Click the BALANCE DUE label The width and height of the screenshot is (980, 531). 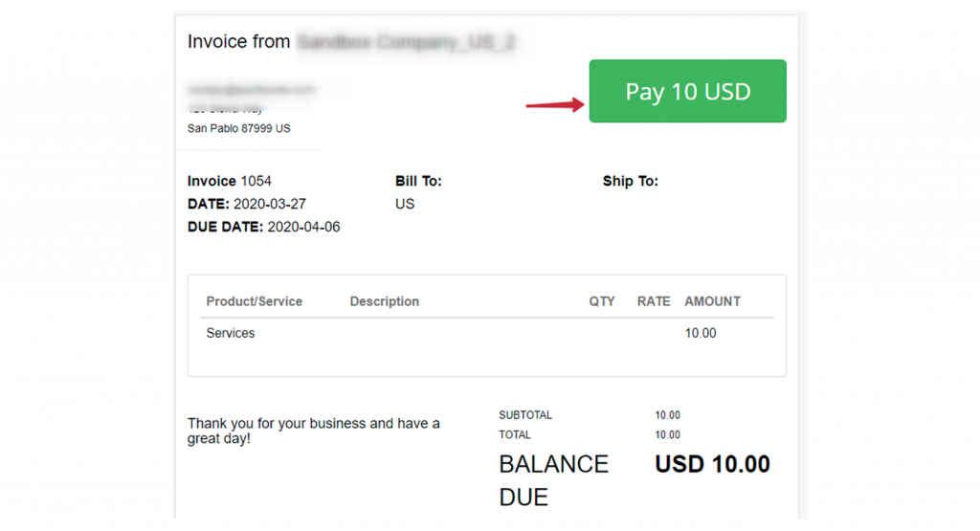(553, 480)
